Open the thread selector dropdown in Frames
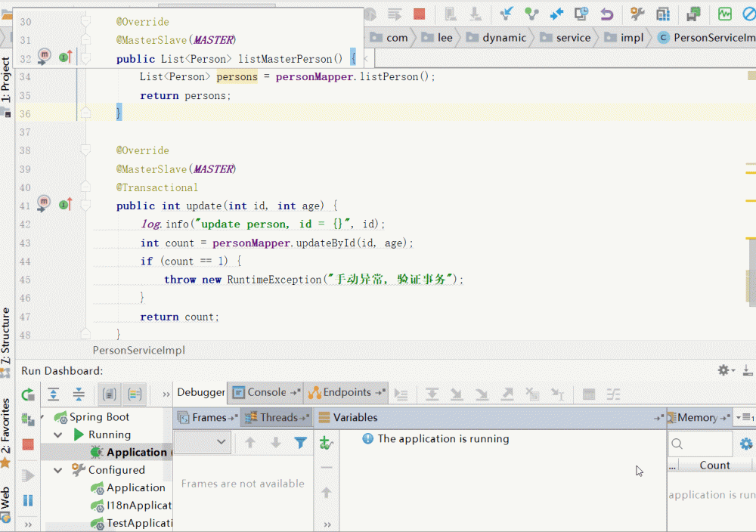756x532 pixels. [202, 442]
